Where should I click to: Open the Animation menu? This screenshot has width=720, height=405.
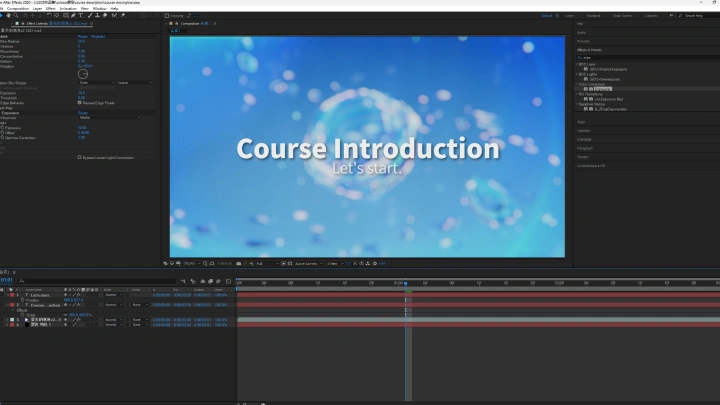pyautogui.click(x=68, y=8)
